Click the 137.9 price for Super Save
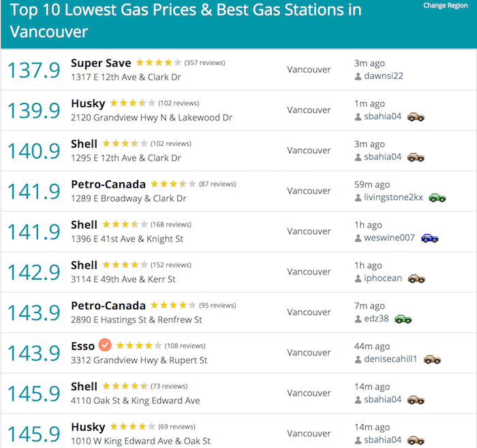 [x=34, y=70]
